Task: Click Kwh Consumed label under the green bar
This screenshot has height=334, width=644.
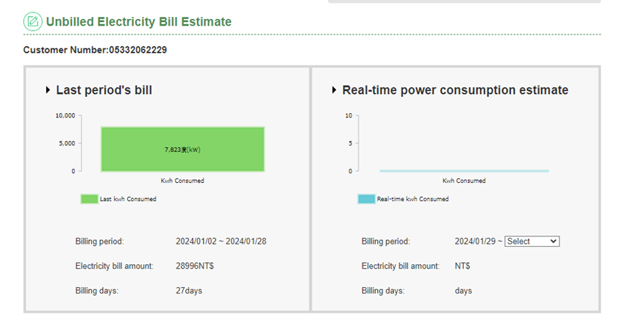Action: [182, 181]
